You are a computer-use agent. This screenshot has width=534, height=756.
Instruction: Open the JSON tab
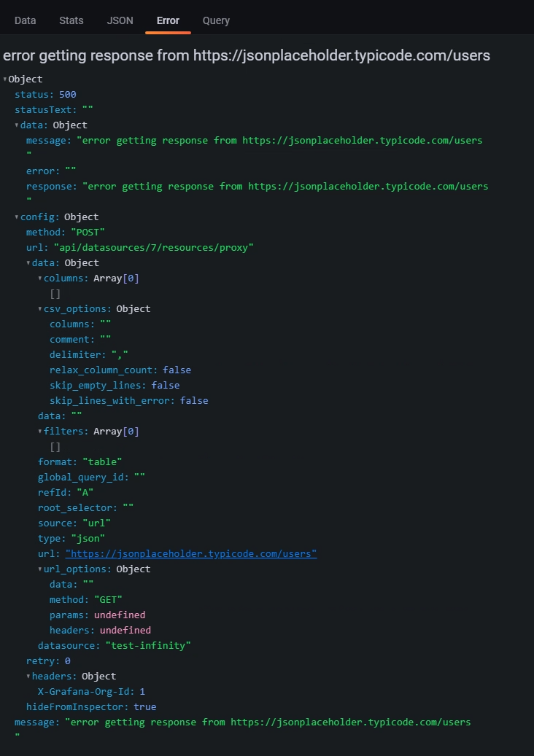120,20
